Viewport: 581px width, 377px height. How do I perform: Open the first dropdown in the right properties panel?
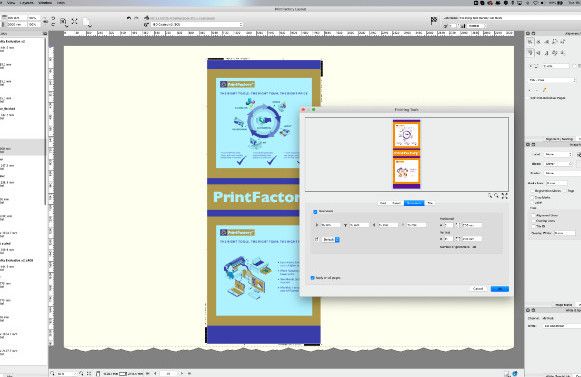coord(551,80)
